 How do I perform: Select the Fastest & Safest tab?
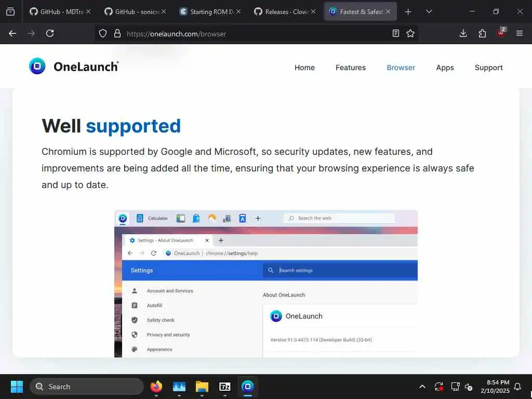coord(360,11)
